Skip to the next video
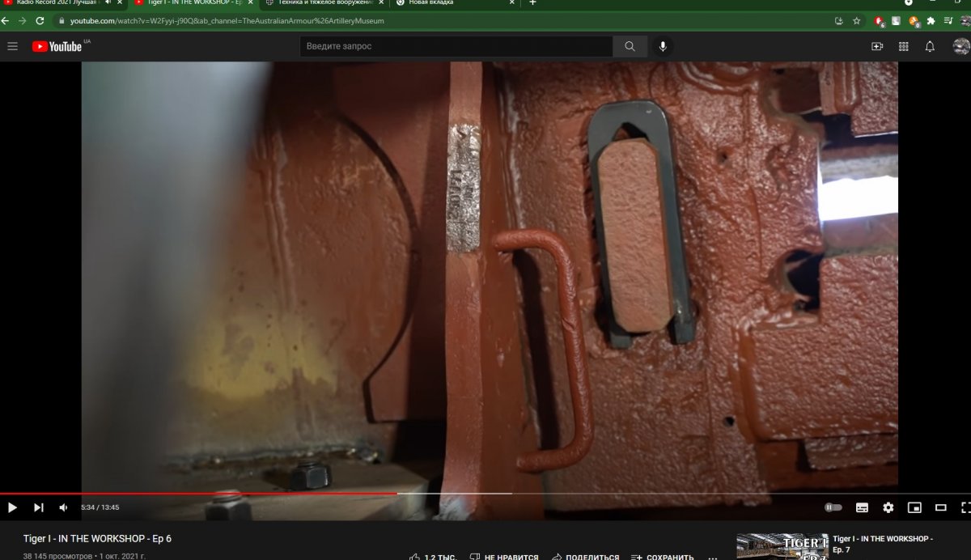 pyautogui.click(x=38, y=507)
